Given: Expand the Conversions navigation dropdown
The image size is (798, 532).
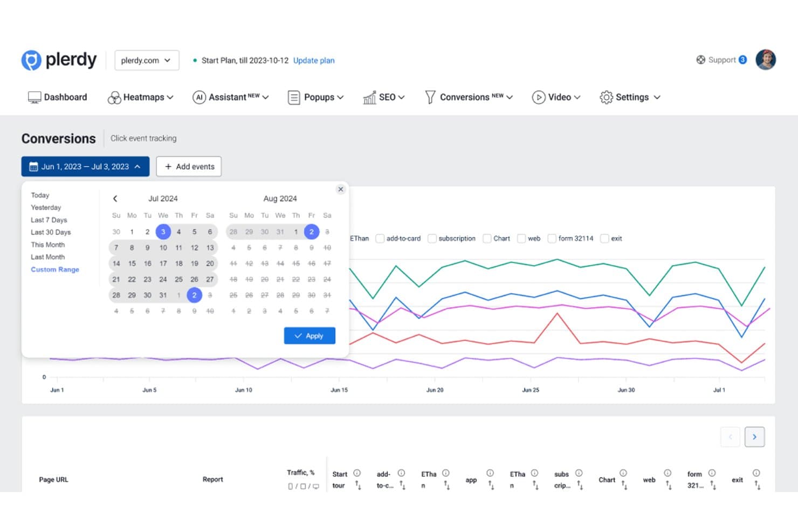Looking at the screenshot, I should click(x=469, y=97).
